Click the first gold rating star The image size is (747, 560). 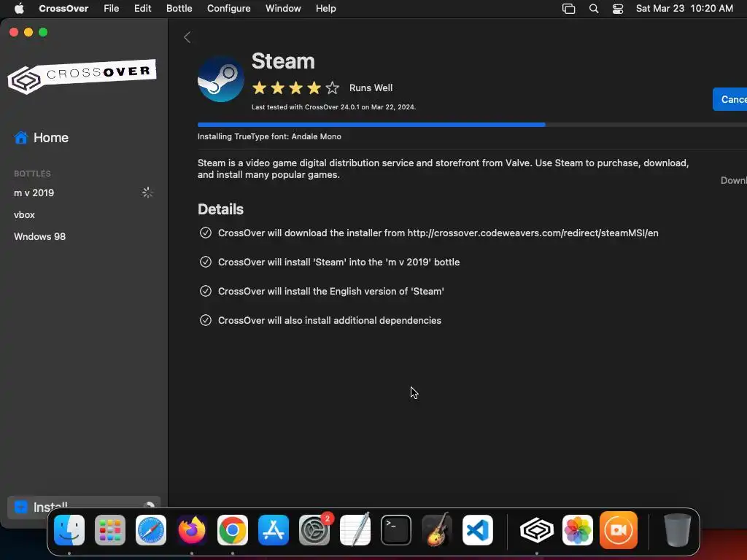[x=260, y=87]
